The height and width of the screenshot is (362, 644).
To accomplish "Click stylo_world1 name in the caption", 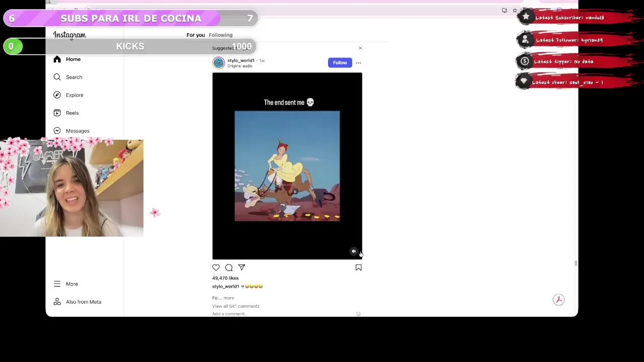I will tap(225, 286).
